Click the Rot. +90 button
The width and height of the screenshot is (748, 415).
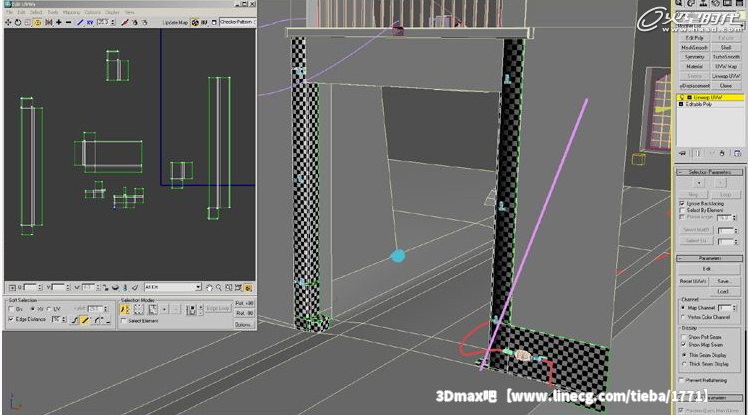click(x=244, y=303)
